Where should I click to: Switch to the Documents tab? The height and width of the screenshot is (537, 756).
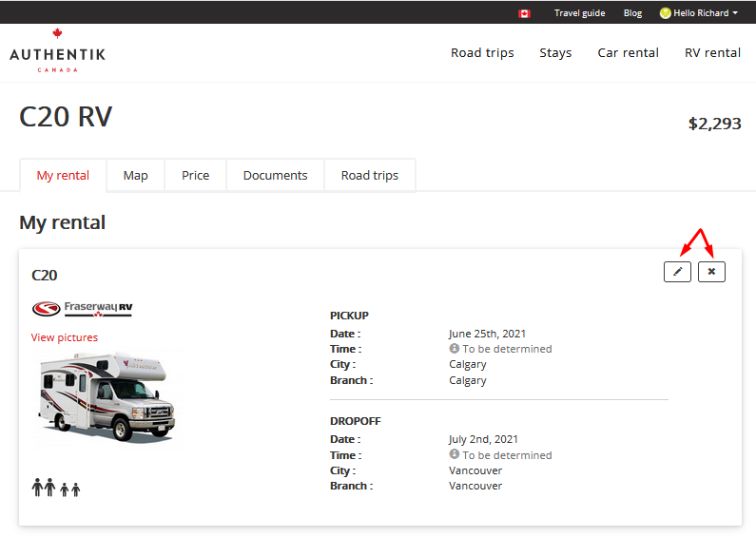[276, 176]
